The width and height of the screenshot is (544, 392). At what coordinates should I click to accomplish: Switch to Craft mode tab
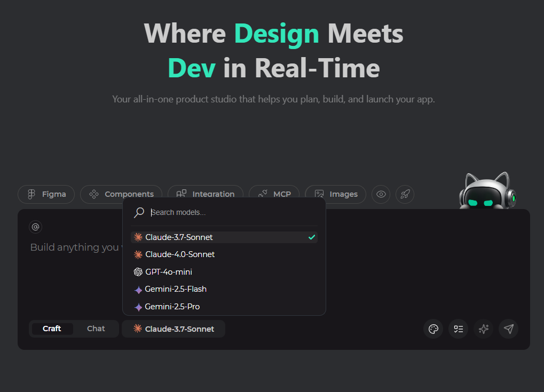coord(52,329)
